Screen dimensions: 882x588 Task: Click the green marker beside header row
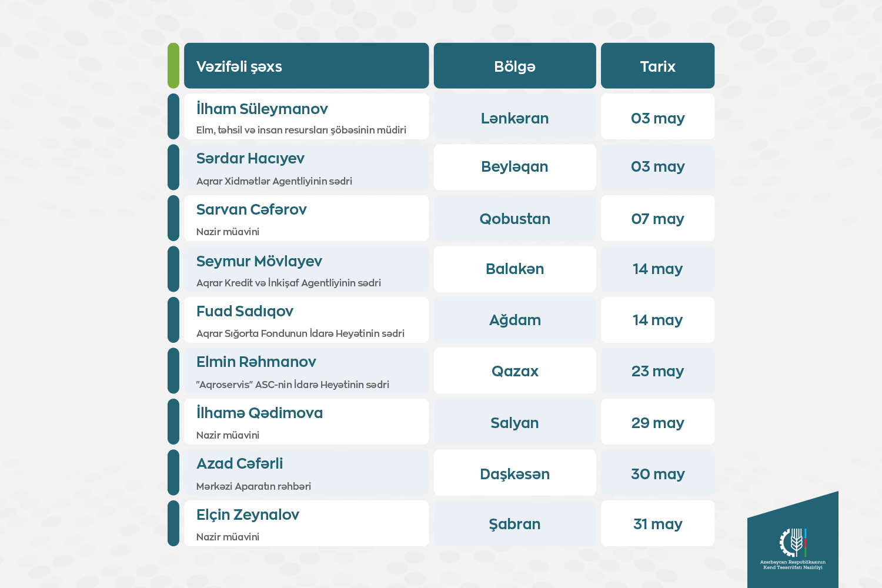coord(173,66)
